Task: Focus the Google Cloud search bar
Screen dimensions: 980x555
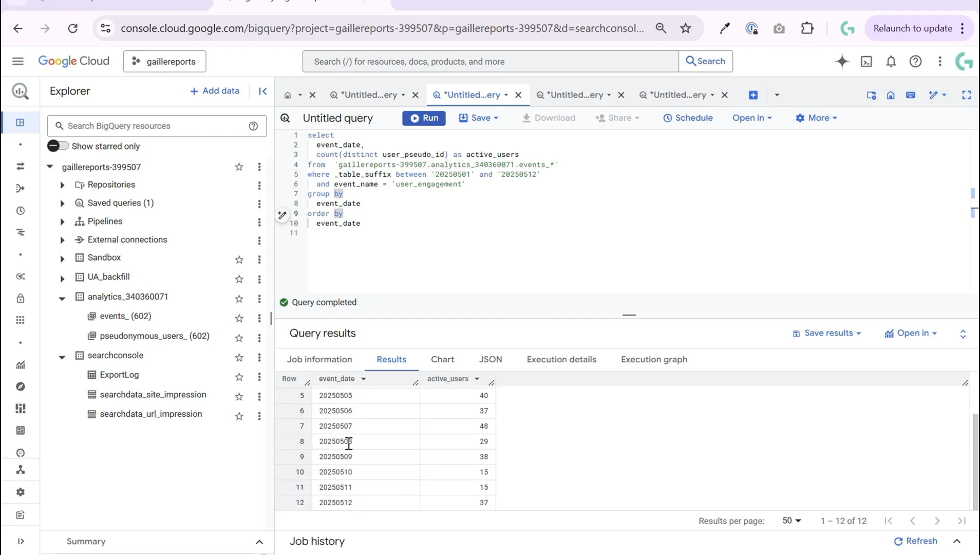Action: point(491,61)
